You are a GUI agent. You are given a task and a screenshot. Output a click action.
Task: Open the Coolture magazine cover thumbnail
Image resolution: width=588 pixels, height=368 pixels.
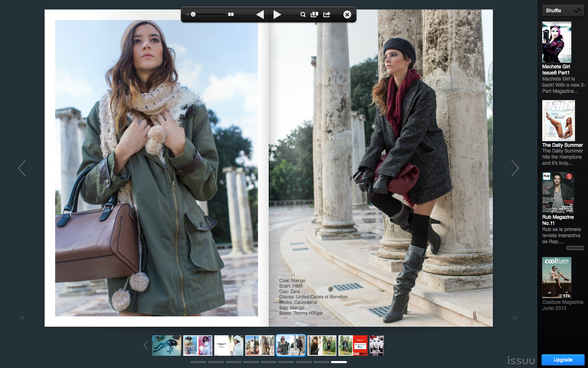click(x=557, y=278)
